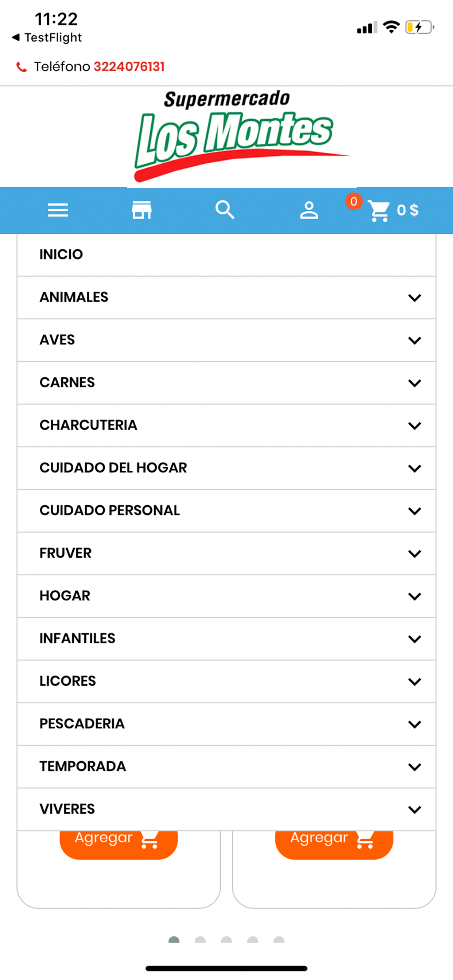The height and width of the screenshot is (980, 453).
Task: Select INICIO menu item
Action: coord(226,255)
